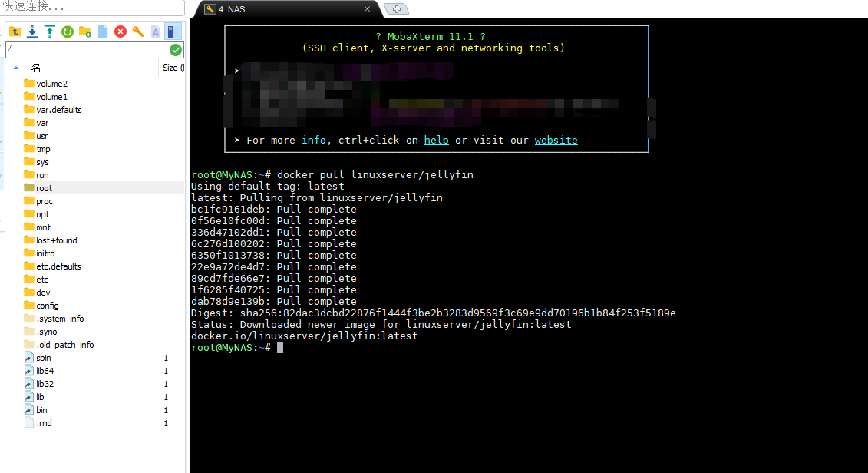This screenshot has width=868, height=473.
Task: Refresh the SFTP folder listing
Action: click(x=68, y=31)
